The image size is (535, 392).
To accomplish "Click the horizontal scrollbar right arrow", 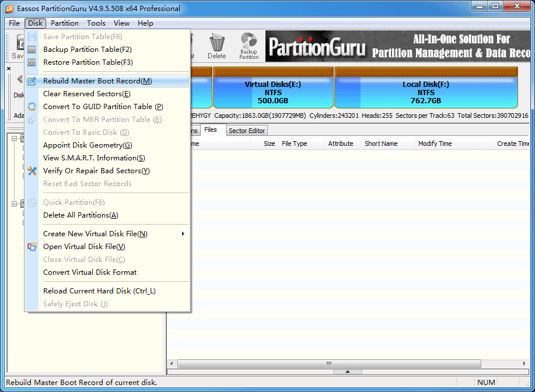I will coord(524,363).
